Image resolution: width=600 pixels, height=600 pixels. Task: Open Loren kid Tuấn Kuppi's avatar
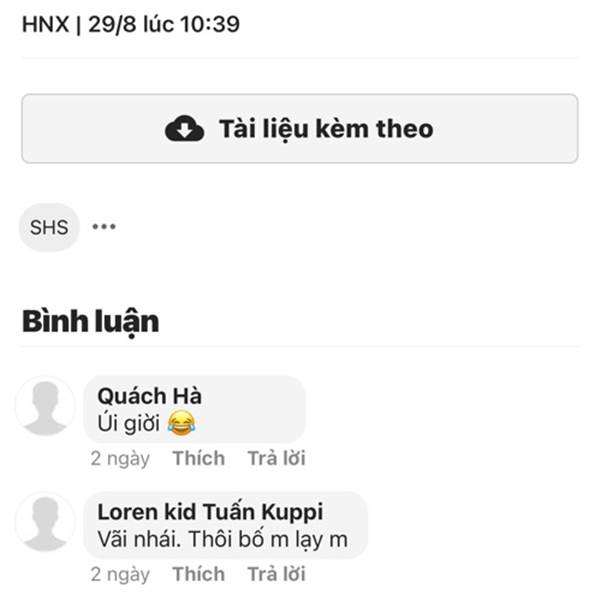[45, 523]
